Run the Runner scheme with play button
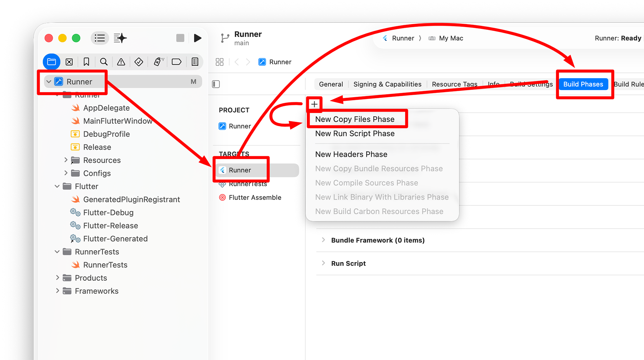The width and height of the screenshot is (644, 360). [x=198, y=38]
